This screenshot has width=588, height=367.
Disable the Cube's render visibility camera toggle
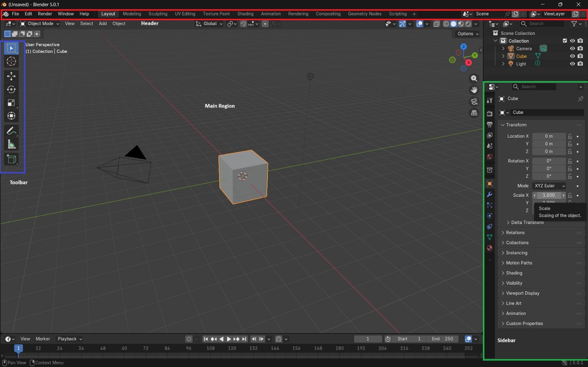(581, 56)
